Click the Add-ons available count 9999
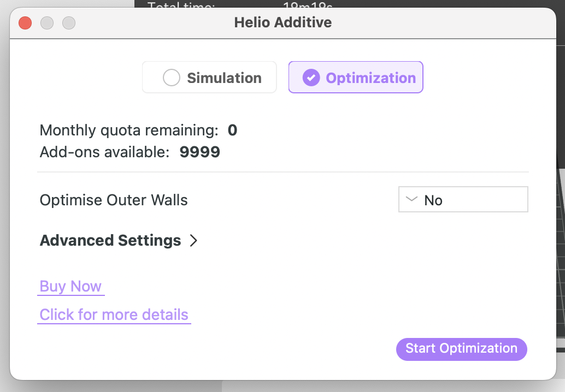Image resolution: width=565 pixels, height=392 pixels. coord(199,152)
